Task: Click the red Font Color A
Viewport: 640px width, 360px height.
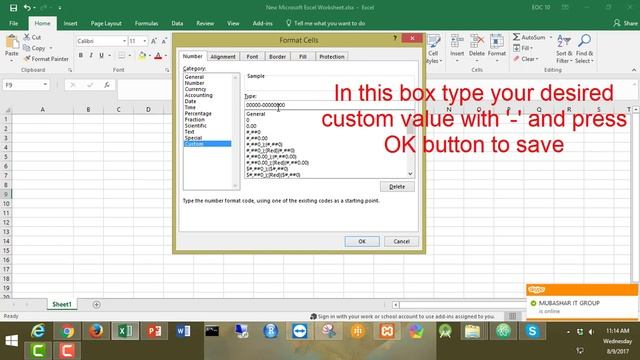Action: click(158, 56)
